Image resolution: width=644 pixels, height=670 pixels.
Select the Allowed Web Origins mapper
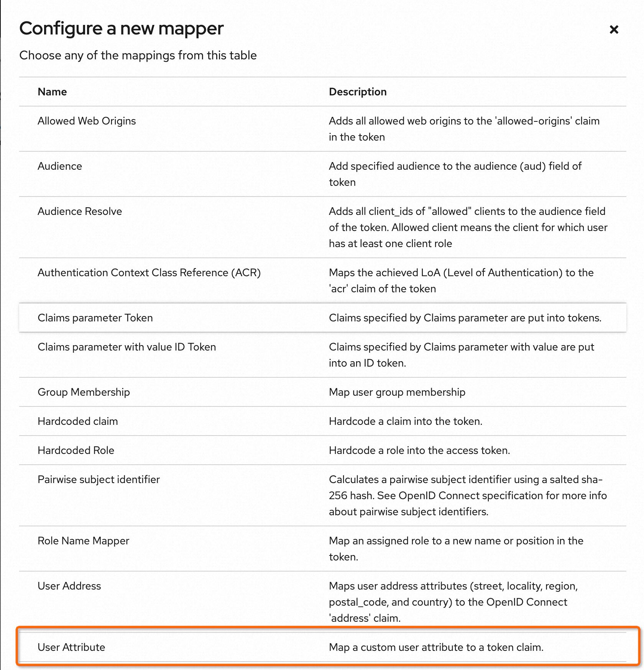point(87,121)
